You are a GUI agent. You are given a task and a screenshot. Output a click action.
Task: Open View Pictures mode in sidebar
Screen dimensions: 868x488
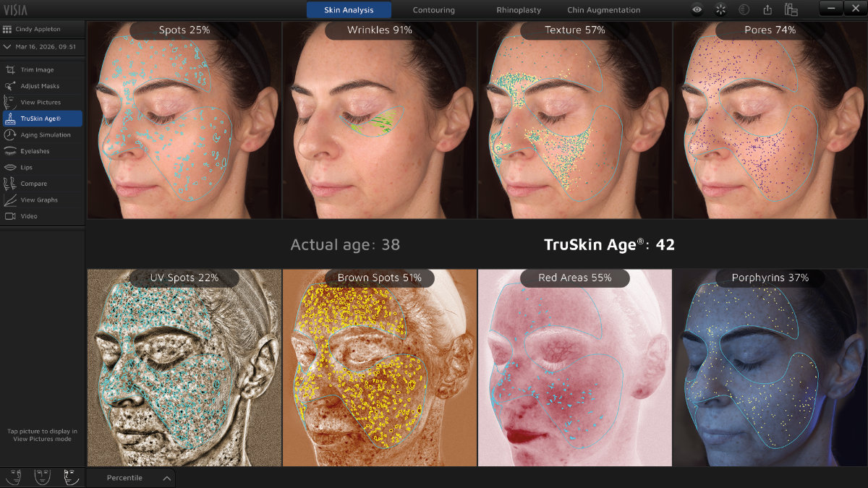point(41,103)
